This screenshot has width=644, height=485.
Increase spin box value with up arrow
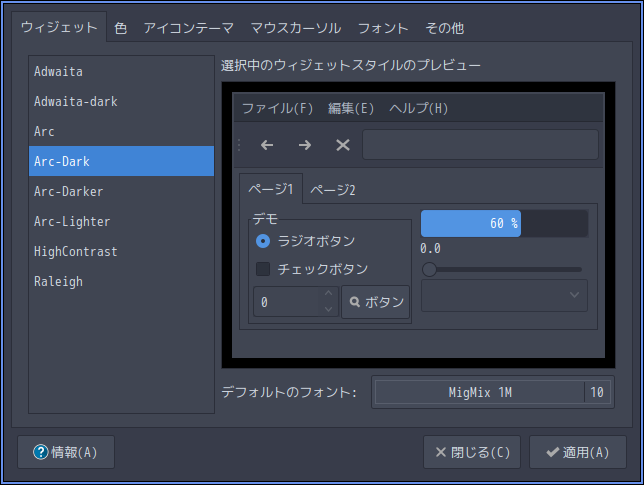tap(328, 293)
